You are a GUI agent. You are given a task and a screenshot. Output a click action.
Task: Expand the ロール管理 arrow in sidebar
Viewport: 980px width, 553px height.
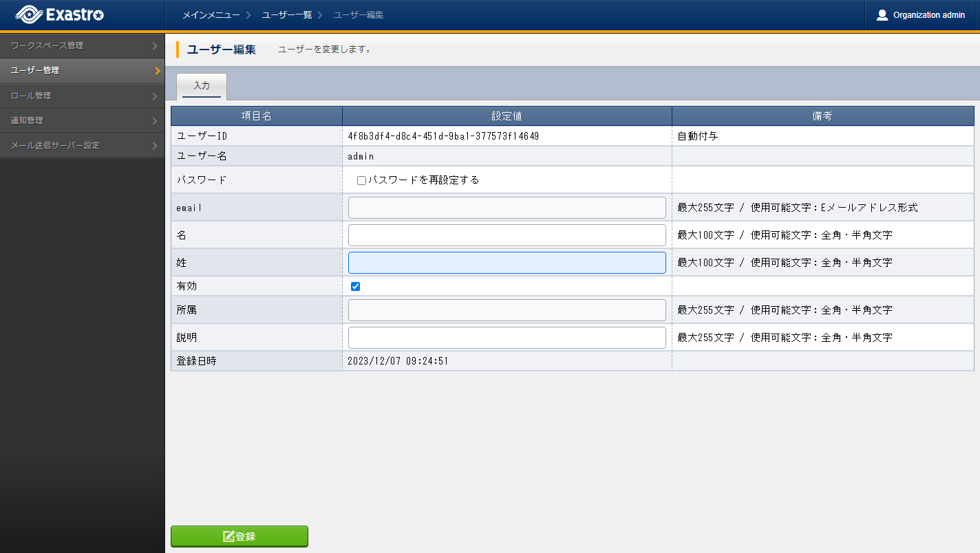156,96
